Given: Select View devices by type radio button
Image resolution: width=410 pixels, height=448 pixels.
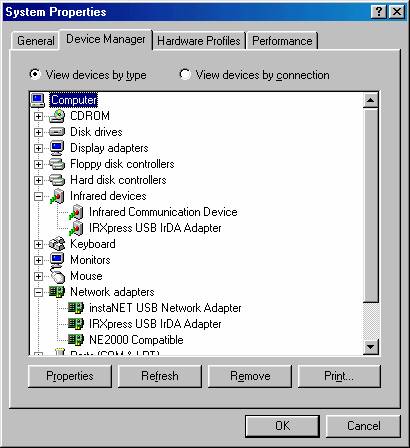Looking at the screenshot, I should 35,74.
